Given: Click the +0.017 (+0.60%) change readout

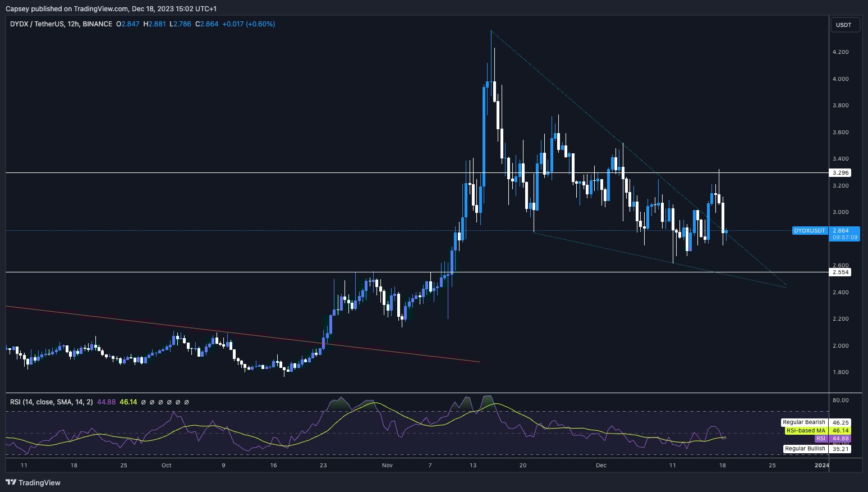Looking at the screenshot, I should [x=249, y=24].
